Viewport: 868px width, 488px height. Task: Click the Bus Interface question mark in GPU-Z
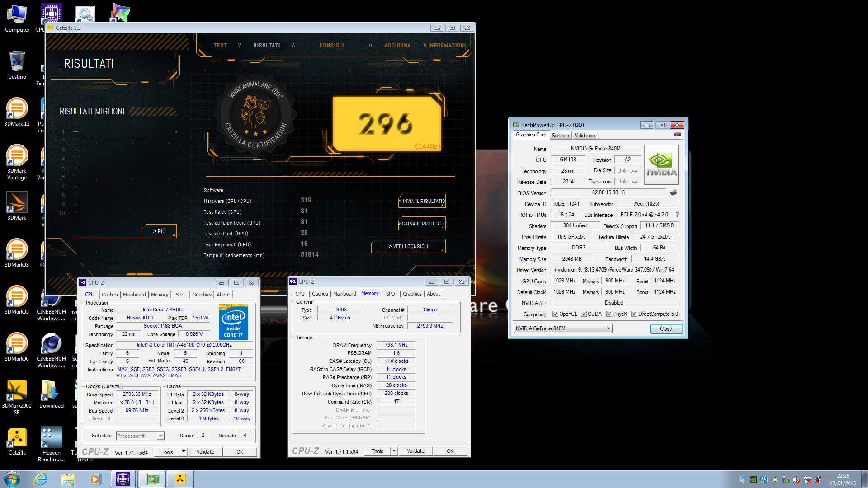click(677, 215)
